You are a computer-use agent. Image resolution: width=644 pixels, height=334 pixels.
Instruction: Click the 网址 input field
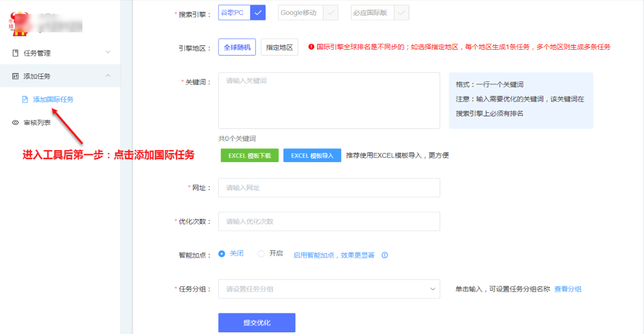tap(329, 188)
